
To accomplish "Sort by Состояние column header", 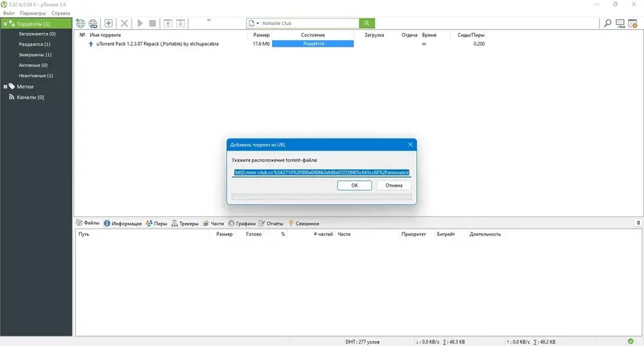I will 313,35.
